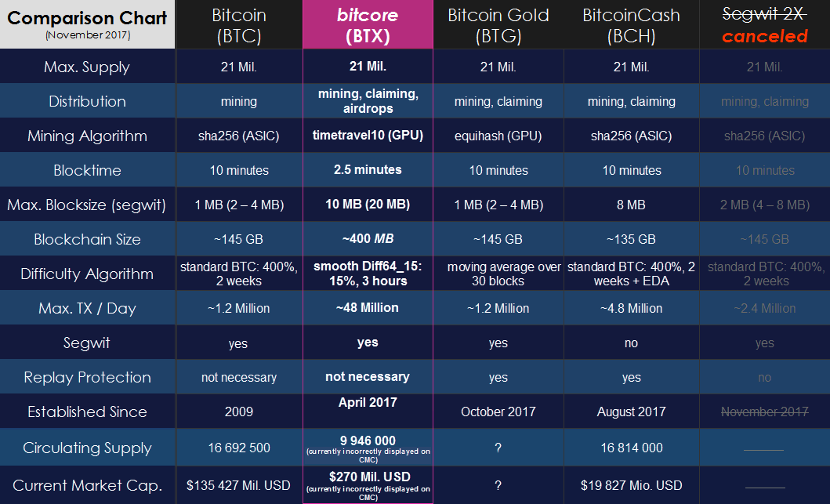
Task: Click the 16 814 000 supply cell
Action: pyautogui.click(x=632, y=448)
